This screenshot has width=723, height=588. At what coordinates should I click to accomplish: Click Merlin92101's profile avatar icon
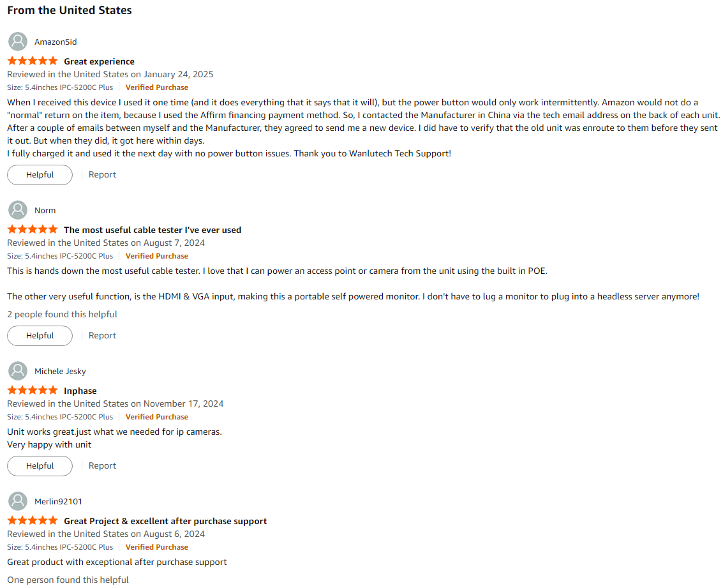click(x=18, y=501)
